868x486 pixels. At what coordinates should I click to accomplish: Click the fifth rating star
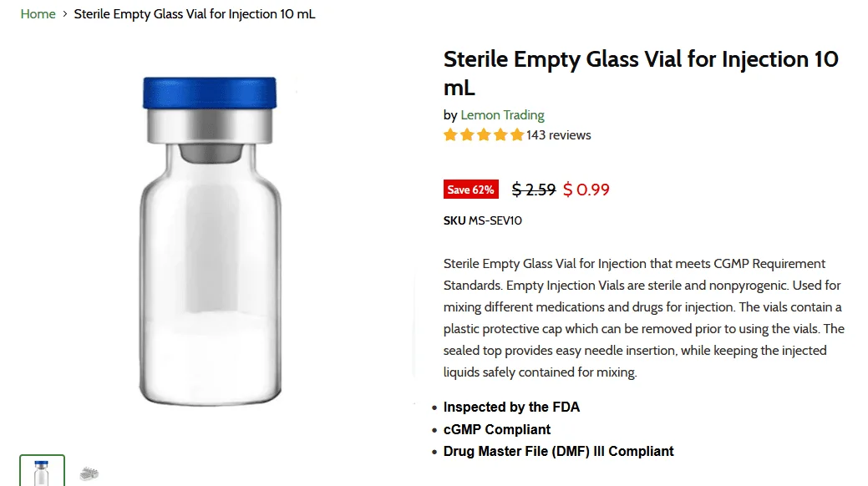pos(516,134)
